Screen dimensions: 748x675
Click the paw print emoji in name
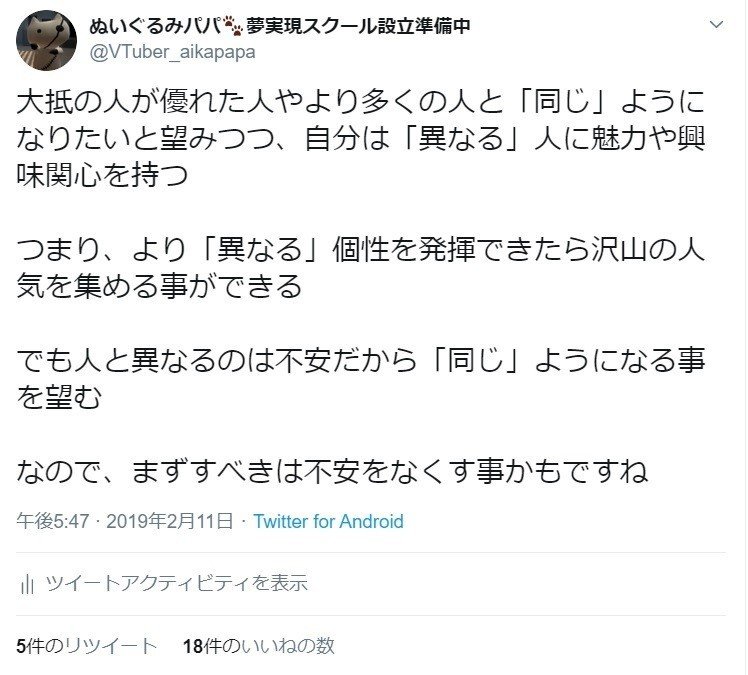tap(233, 26)
